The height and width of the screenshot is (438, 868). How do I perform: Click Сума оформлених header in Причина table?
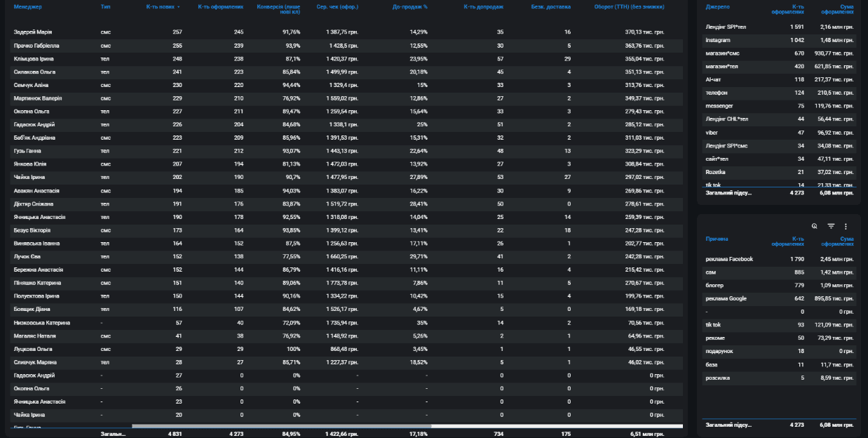point(837,241)
